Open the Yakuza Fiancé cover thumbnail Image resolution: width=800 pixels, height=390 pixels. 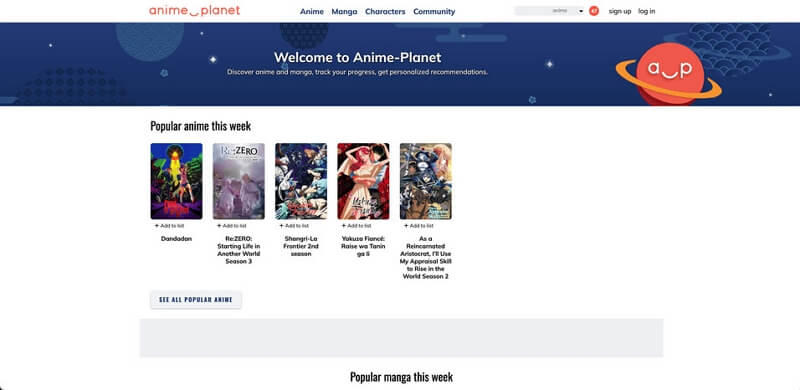coord(363,181)
